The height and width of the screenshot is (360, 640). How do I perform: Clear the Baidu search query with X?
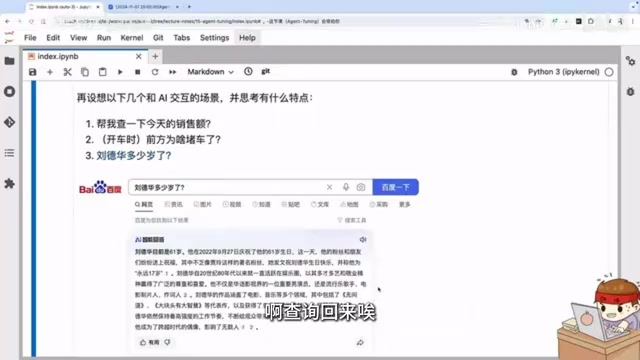click(329, 187)
